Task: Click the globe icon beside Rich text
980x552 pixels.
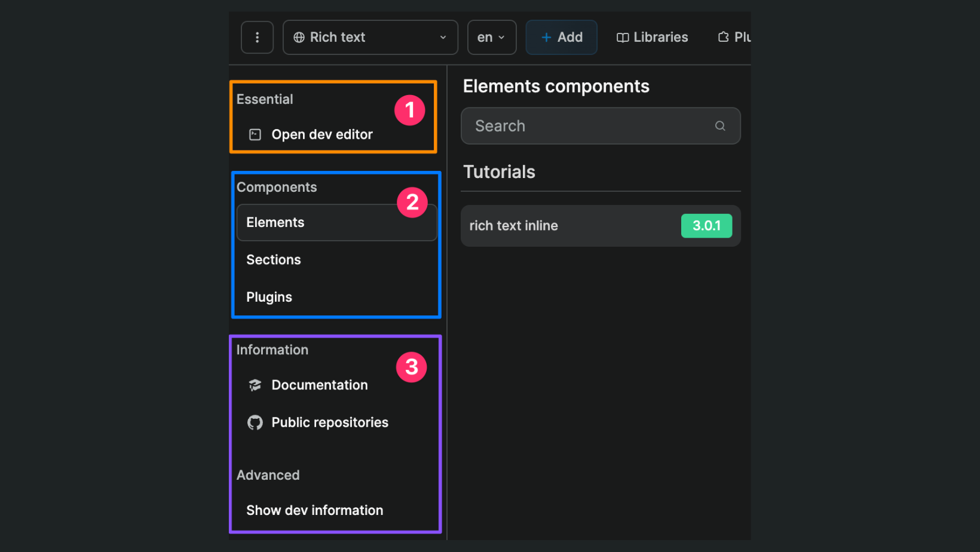Action: point(299,37)
